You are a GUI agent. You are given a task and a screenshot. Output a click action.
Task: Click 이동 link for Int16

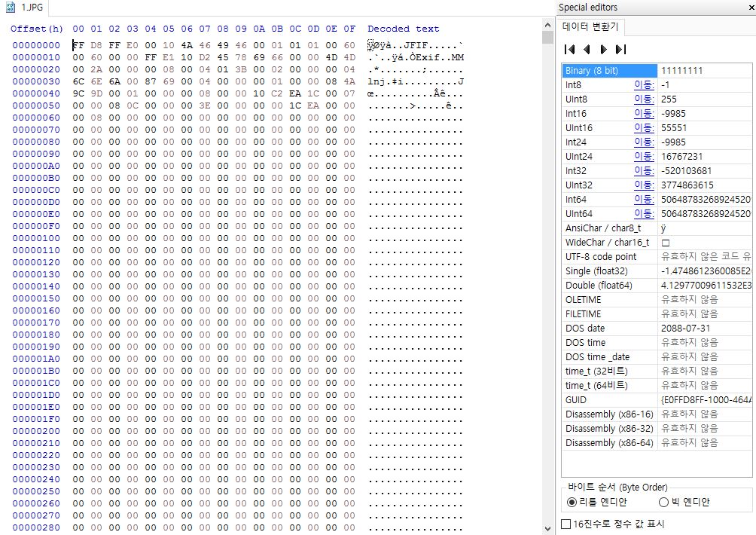coord(644,113)
